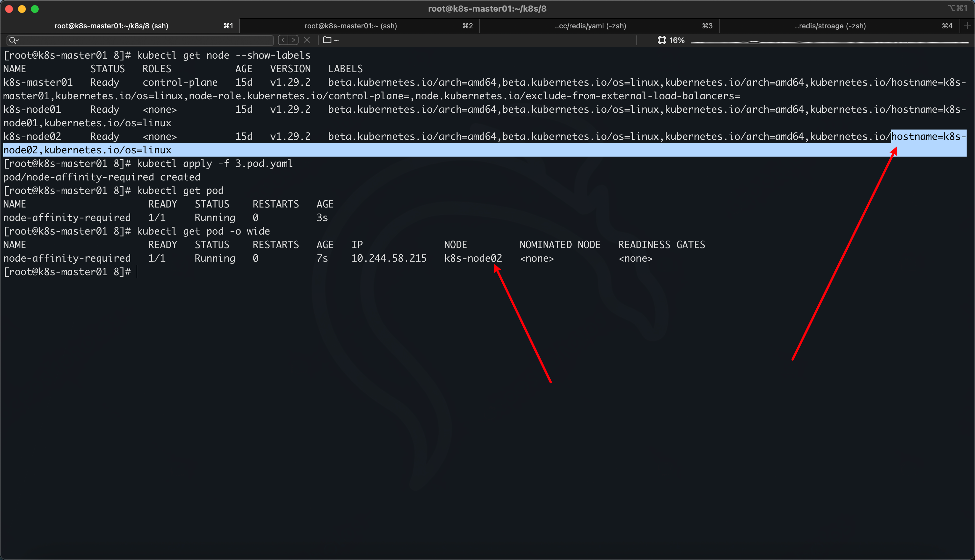
Task: Click the new tab plus button
Action: click(967, 26)
